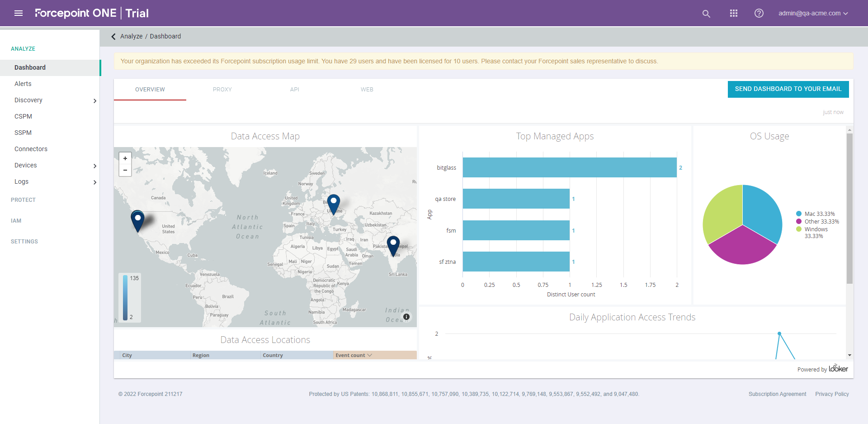The image size is (868, 424).
Task: Expand the Devices submenu
Action: pos(94,166)
